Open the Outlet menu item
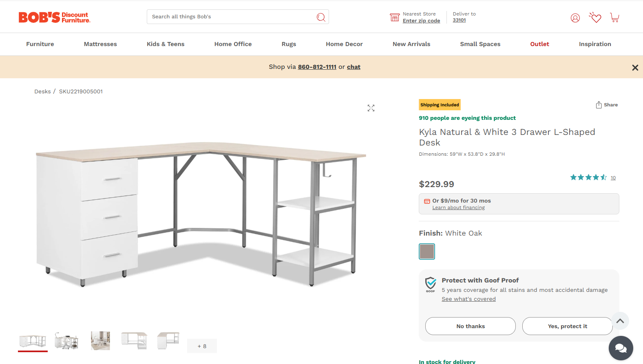The width and height of the screenshot is (643, 364). [x=539, y=44]
